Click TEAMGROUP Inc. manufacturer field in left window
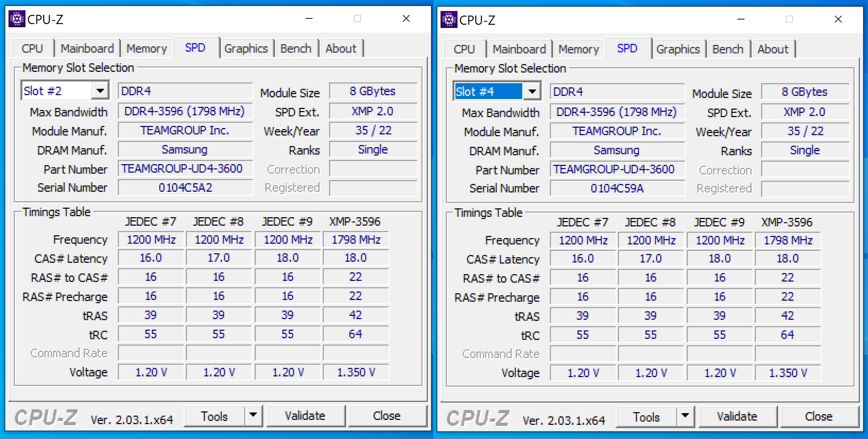Viewport: 868px width, 439px height. pos(185,130)
